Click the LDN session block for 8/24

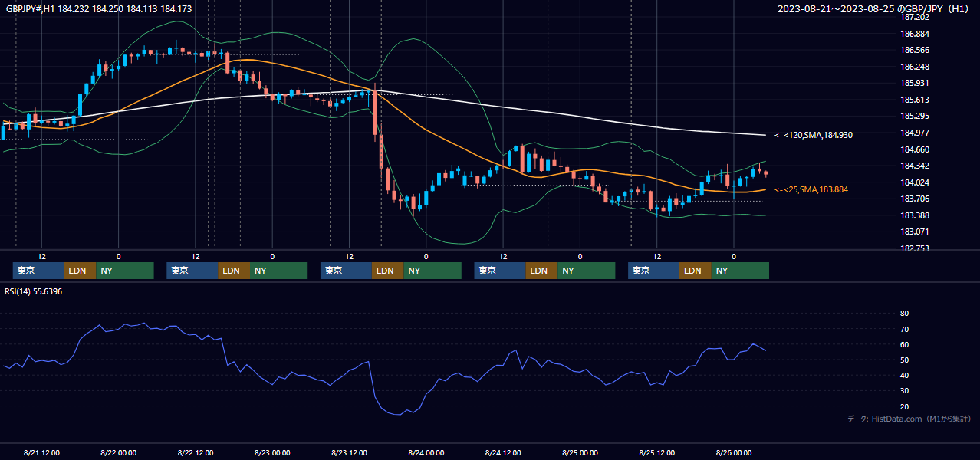(x=541, y=271)
